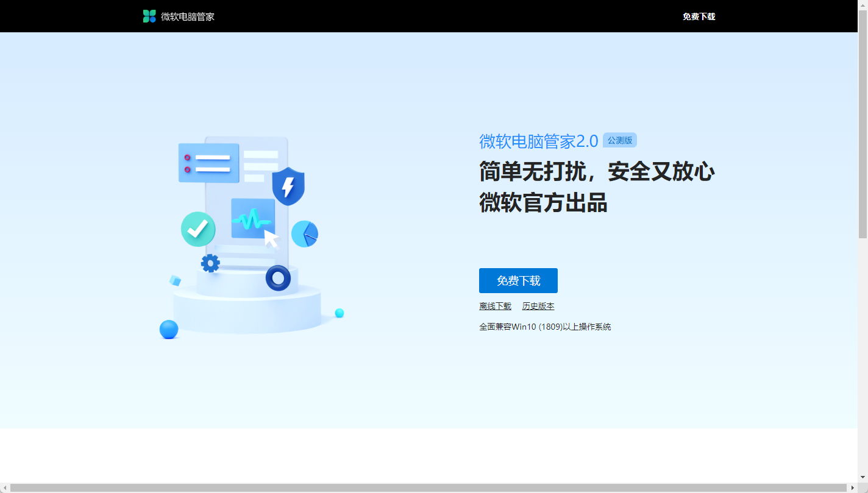Click the 微软电脑管家2.0 heading text
868x493 pixels.
tap(539, 141)
